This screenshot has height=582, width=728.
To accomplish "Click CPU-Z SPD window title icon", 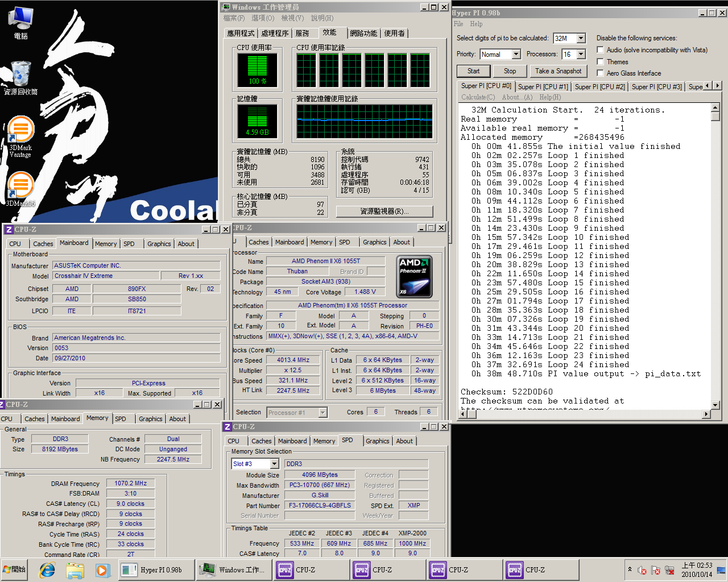I will (x=227, y=427).
